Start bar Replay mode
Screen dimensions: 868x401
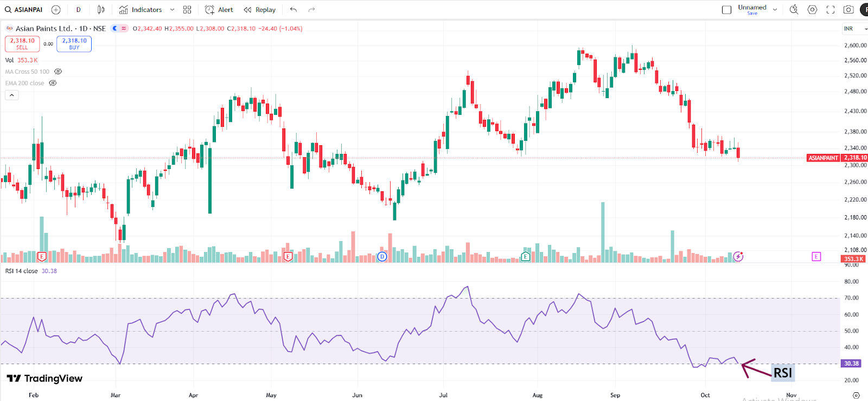(260, 10)
